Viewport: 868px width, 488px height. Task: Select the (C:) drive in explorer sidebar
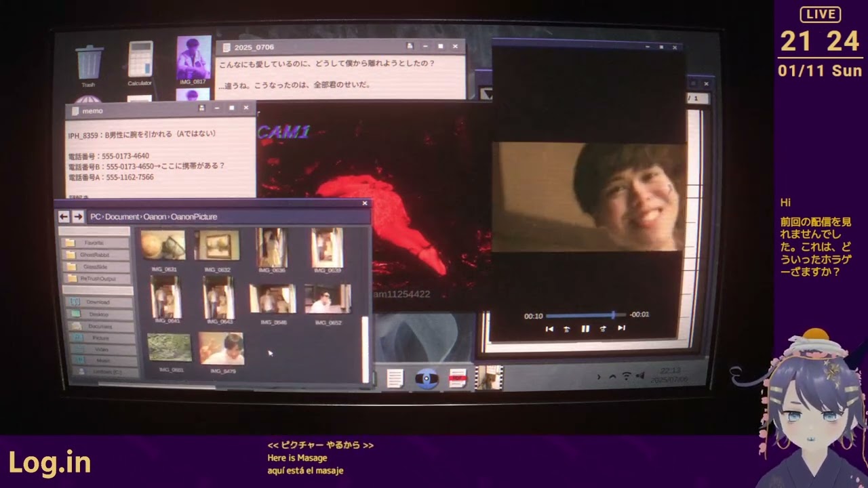105,372
